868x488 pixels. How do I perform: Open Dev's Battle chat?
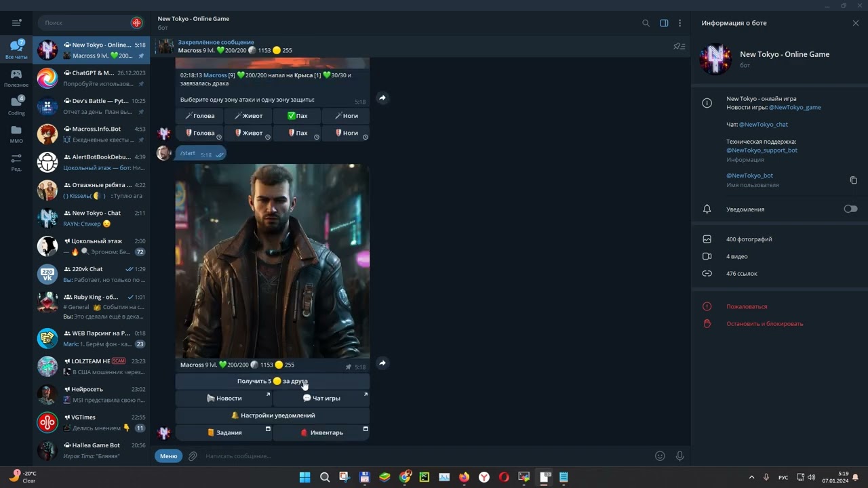tap(92, 106)
